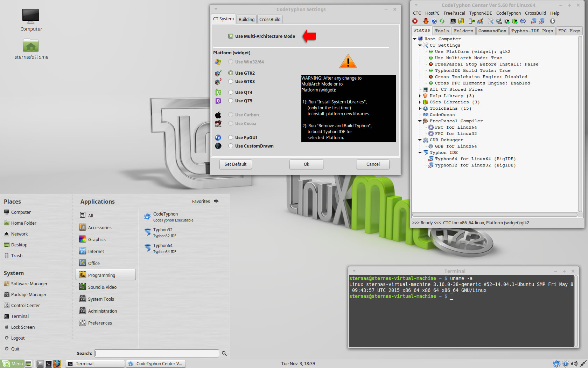Click the search magnifier icon in the menu

coord(224,354)
